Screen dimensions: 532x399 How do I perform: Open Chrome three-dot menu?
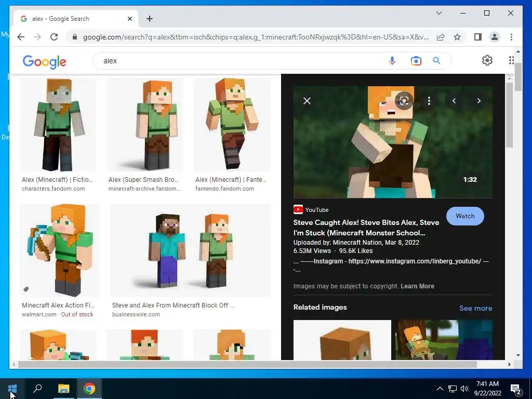511,37
